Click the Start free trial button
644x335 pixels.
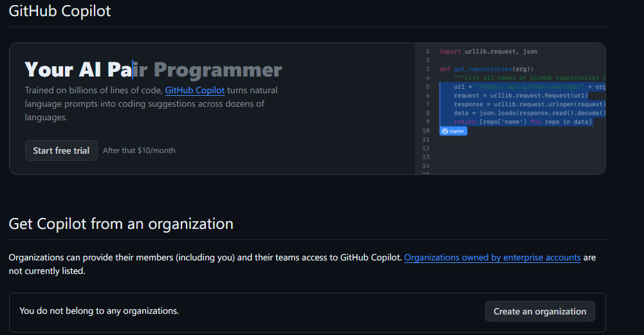tap(61, 150)
